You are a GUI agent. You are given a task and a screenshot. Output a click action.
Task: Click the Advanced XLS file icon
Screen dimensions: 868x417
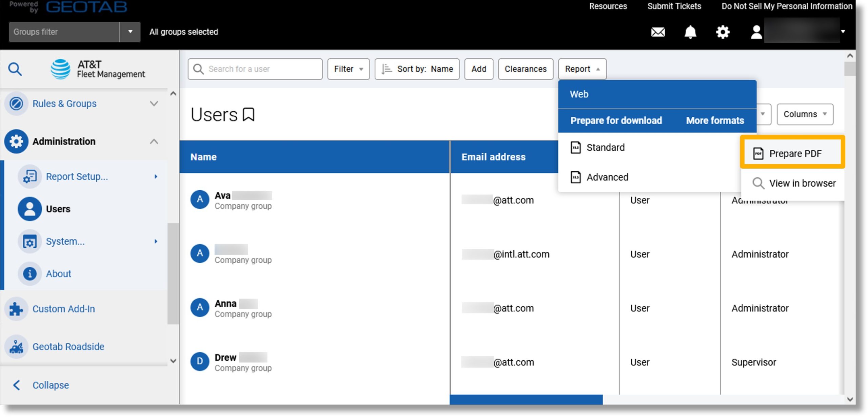575,177
